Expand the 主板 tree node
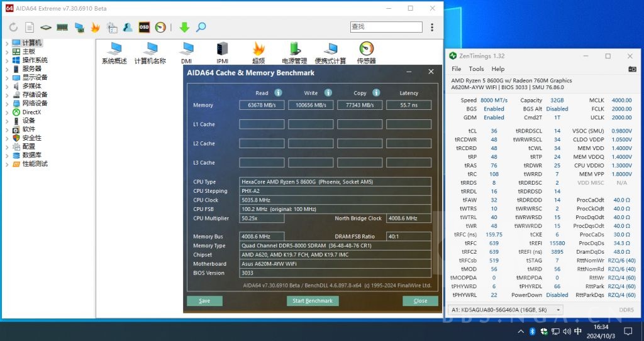The image size is (644, 341). click(7, 51)
